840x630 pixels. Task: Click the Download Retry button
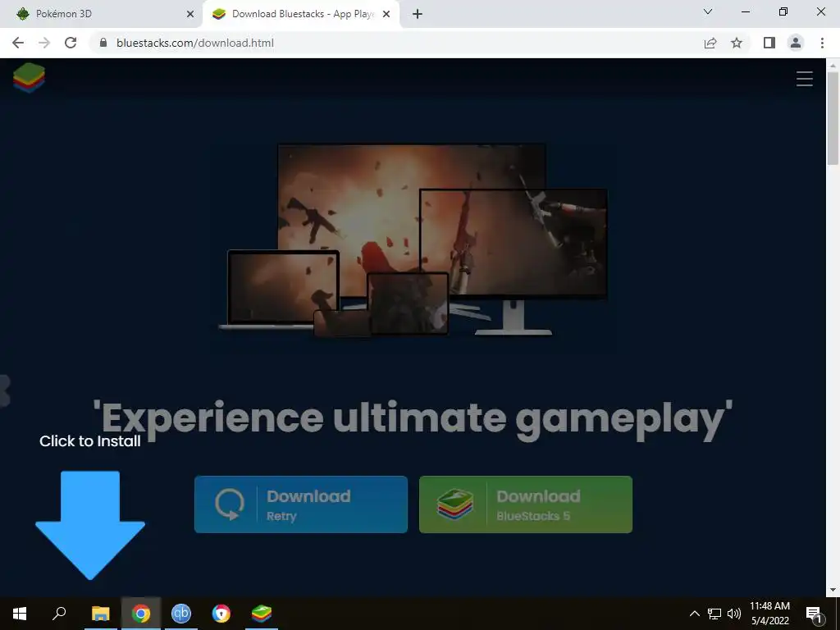301,504
